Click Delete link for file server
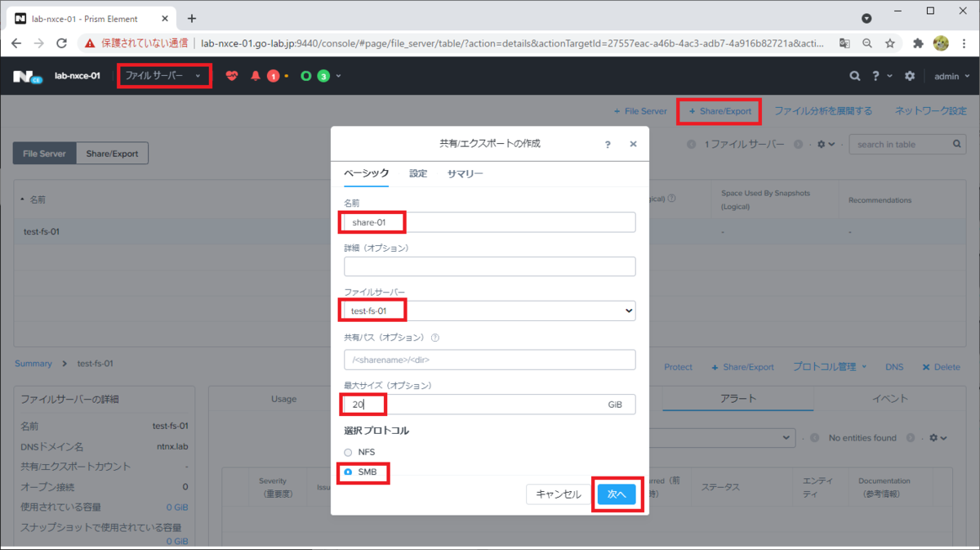The width and height of the screenshot is (980, 550). coord(941,367)
